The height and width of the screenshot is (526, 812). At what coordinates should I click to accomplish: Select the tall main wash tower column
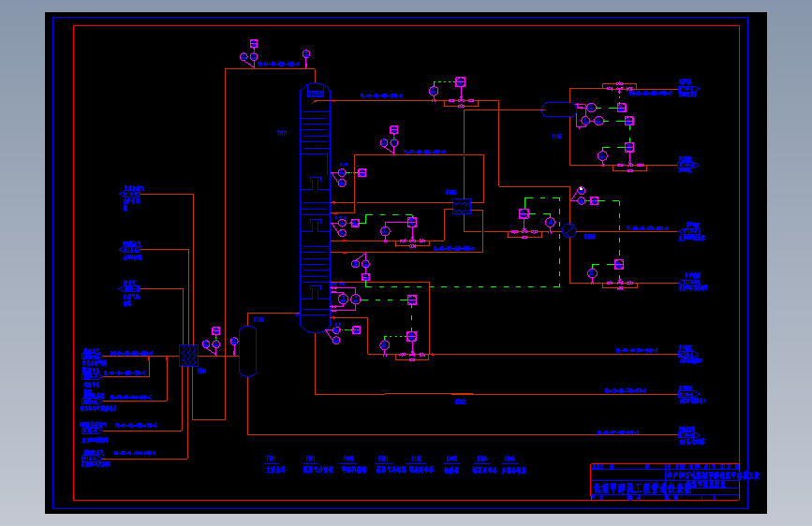click(x=315, y=208)
